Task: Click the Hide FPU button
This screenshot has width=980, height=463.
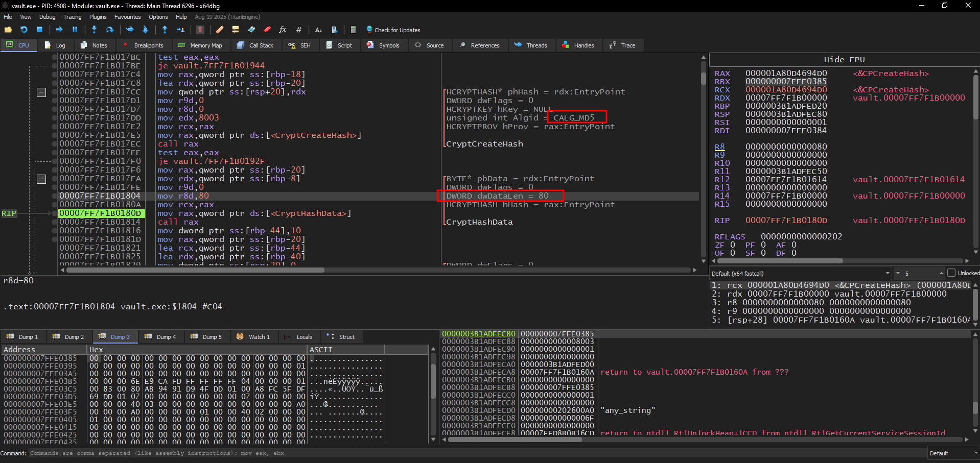Action: click(844, 60)
